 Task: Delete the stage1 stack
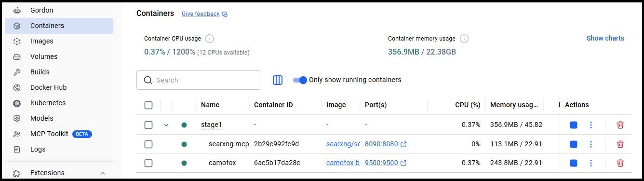coord(620,125)
